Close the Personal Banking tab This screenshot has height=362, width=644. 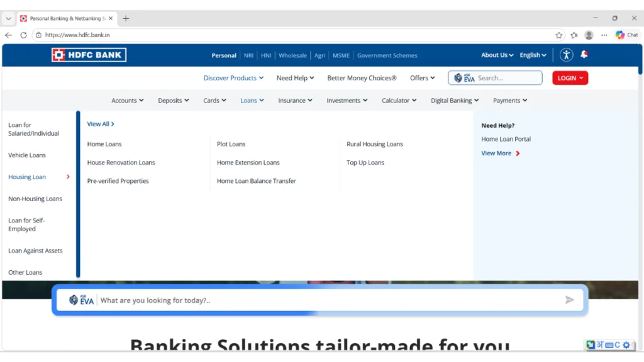point(111,18)
